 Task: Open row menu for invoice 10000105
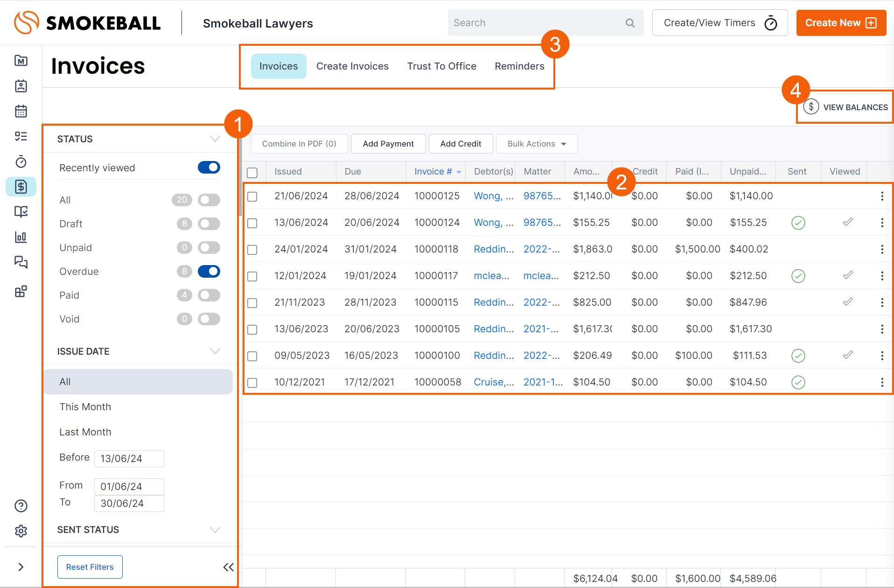pyautogui.click(x=882, y=329)
